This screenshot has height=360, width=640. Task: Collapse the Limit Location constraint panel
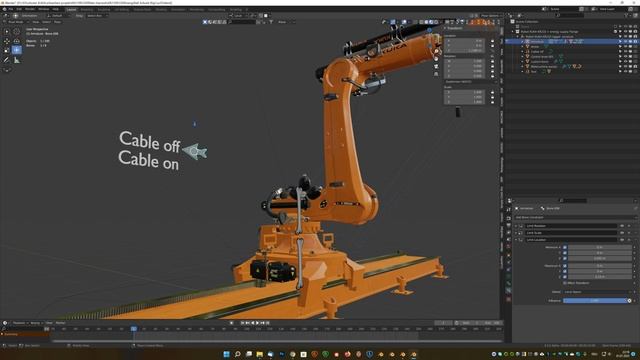point(516,240)
